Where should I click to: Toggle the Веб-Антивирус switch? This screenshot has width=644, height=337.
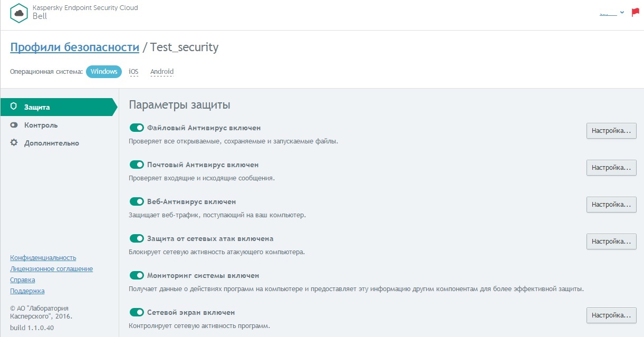tap(137, 201)
